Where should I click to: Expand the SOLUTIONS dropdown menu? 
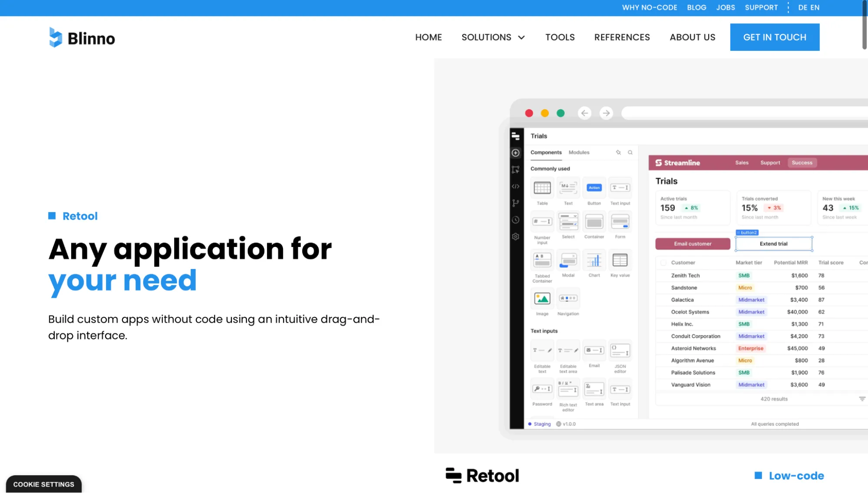coord(493,37)
